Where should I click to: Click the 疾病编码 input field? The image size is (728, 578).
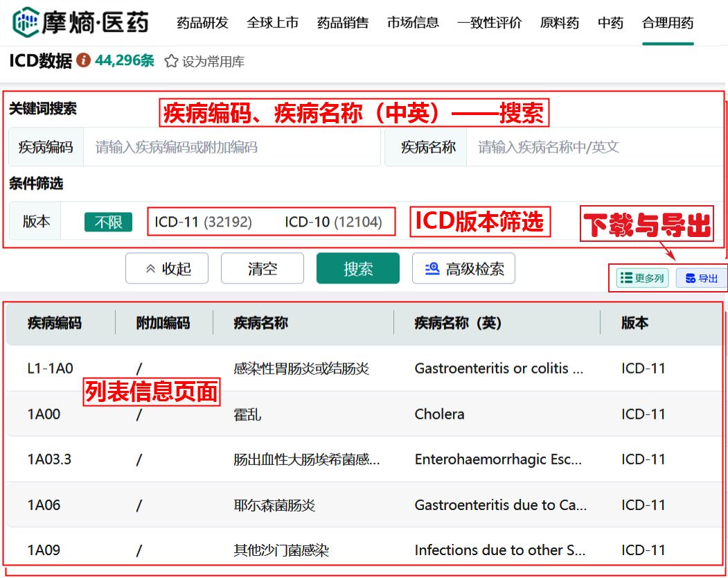pyautogui.click(x=231, y=147)
